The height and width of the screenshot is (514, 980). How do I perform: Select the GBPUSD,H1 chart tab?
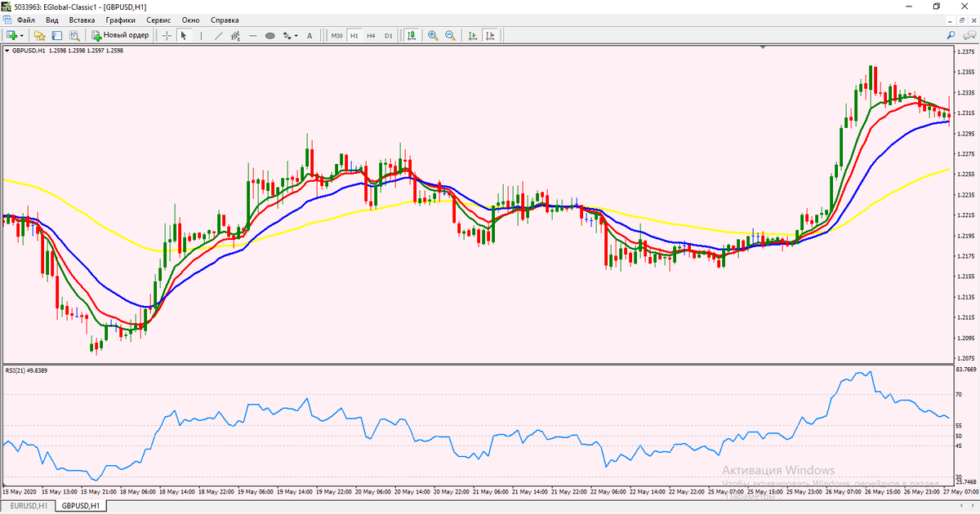click(x=81, y=506)
